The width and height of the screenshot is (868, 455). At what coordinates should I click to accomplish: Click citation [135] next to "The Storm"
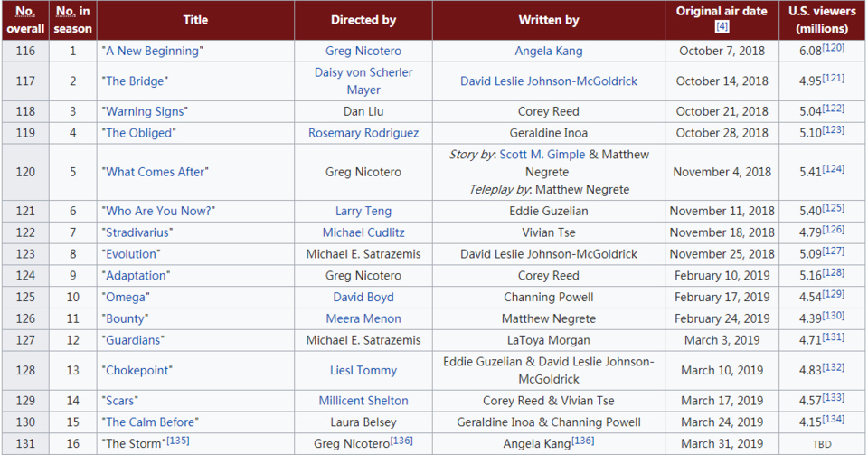(178, 441)
